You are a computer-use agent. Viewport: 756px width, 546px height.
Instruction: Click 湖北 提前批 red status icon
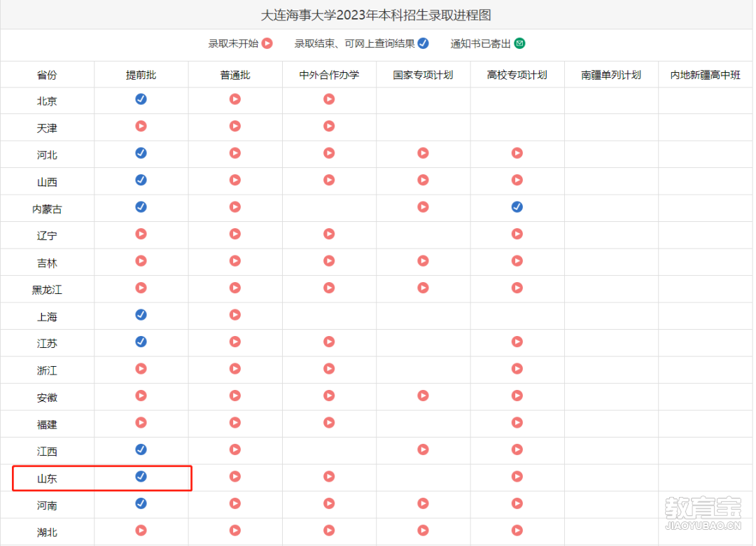141,531
